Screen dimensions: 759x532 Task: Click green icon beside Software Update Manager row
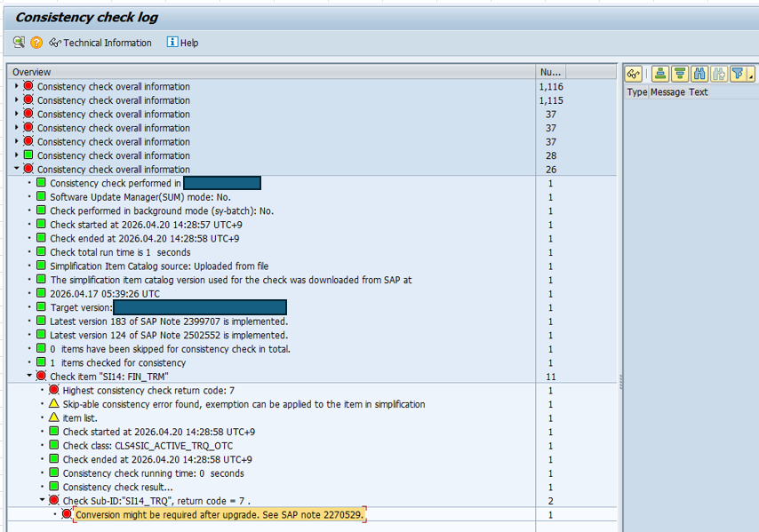click(x=41, y=196)
